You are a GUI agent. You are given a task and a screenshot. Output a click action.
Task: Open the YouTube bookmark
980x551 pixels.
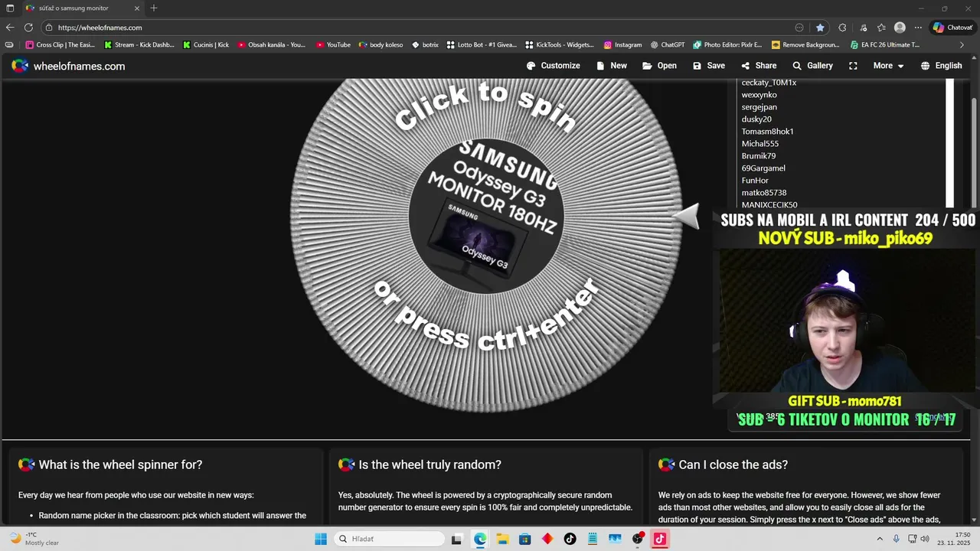[x=332, y=45]
